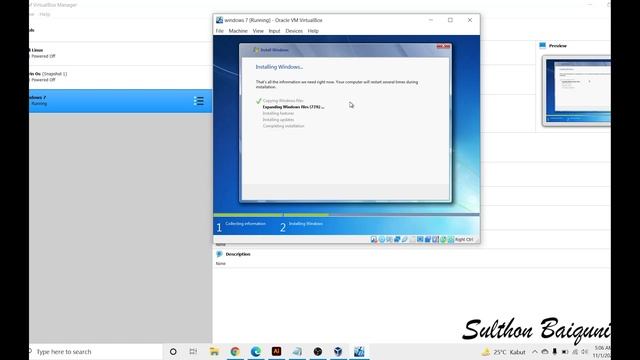
Task: Close the Install Windows dialog
Action: point(443,47)
